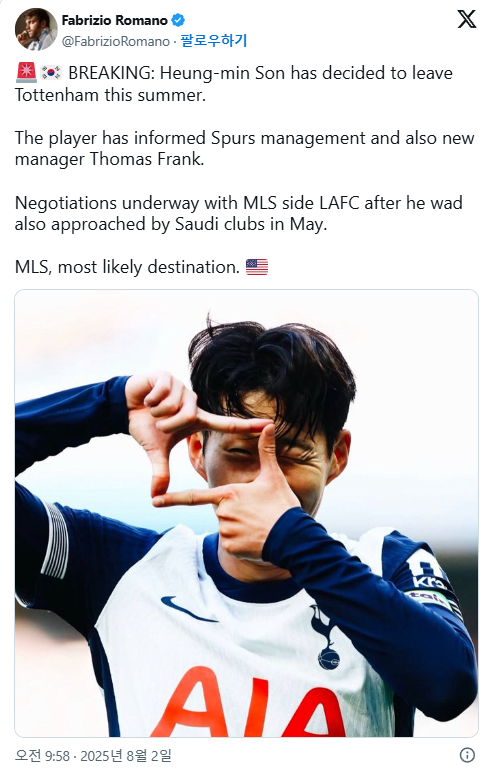Viewport: 489px width, 771px height.
Task: Click the BREAKING headline sentence
Action: [234, 84]
